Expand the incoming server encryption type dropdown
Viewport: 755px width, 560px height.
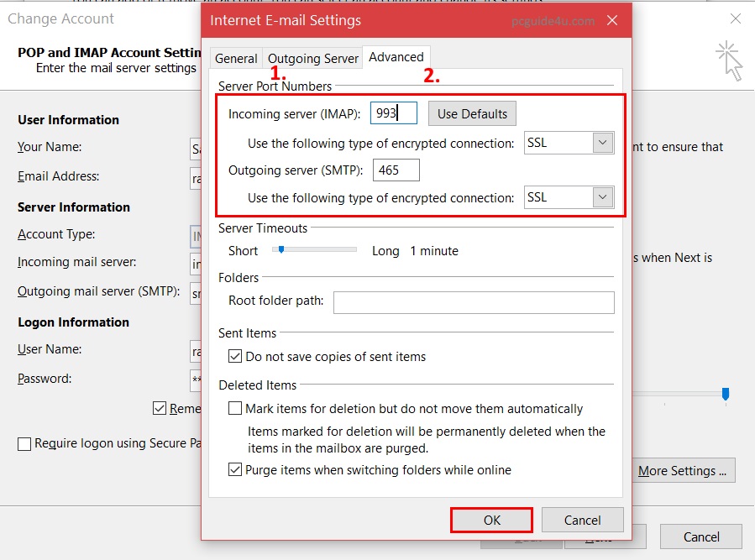[x=602, y=143]
